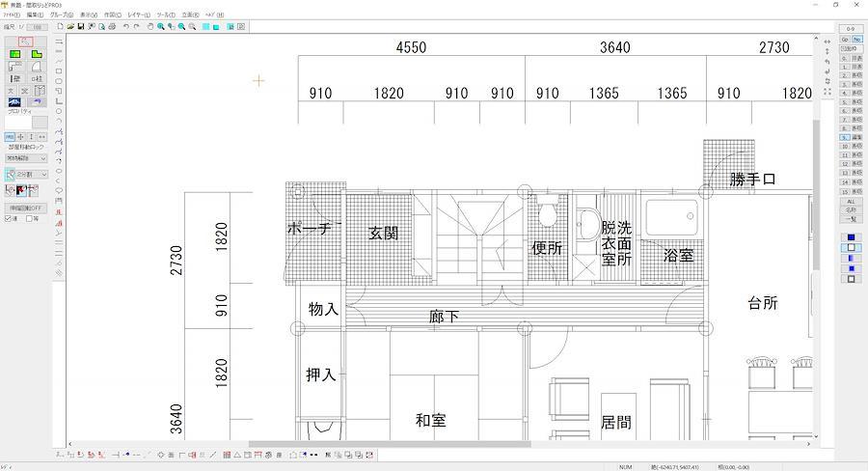The width and height of the screenshot is (868, 471).
Task: Toggle the vertical move lock button
Action: [x=31, y=137]
